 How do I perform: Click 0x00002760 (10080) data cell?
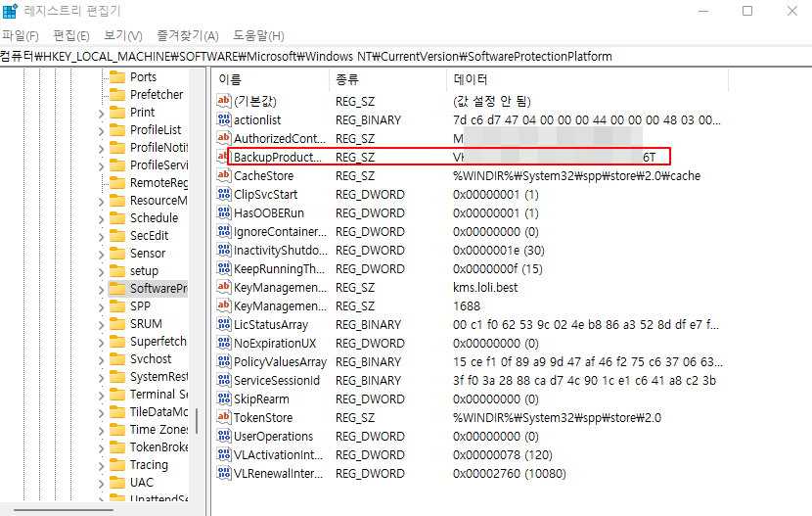[x=510, y=474]
